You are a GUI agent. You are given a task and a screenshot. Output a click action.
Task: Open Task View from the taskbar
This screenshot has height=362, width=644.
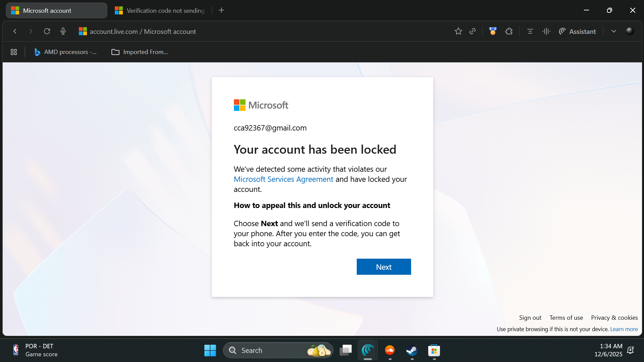(345, 350)
